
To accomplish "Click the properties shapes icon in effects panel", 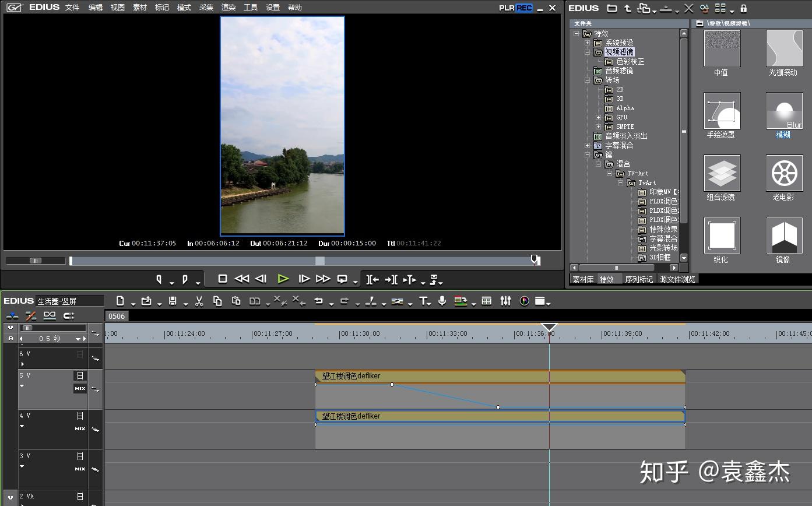I will tap(704, 8).
